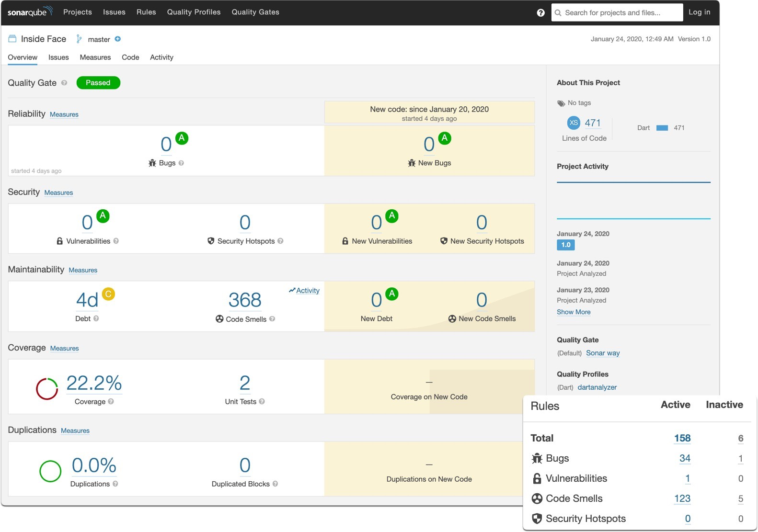The height and width of the screenshot is (532, 758).
Task: Click the help icon beside Bugs label
Action: coord(181,163)
